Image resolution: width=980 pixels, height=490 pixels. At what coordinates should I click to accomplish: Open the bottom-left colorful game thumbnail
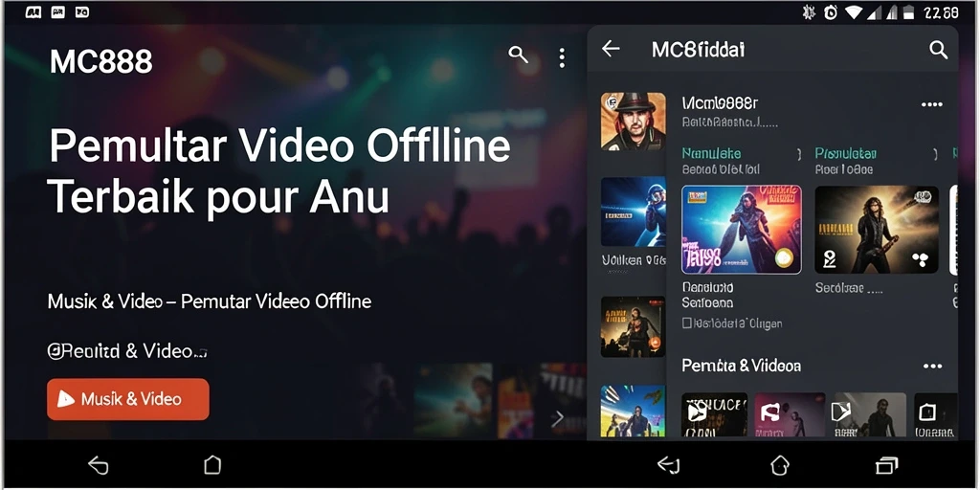(634, 412)
